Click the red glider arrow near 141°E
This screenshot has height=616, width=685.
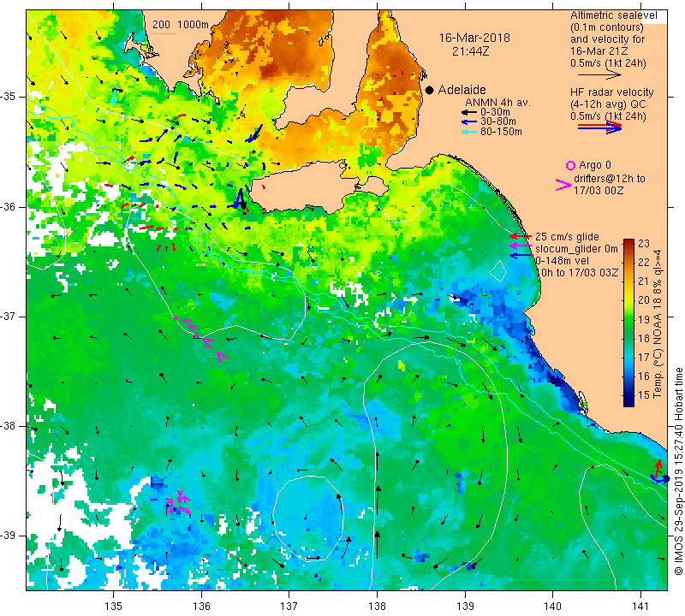(x=658, y=469)
